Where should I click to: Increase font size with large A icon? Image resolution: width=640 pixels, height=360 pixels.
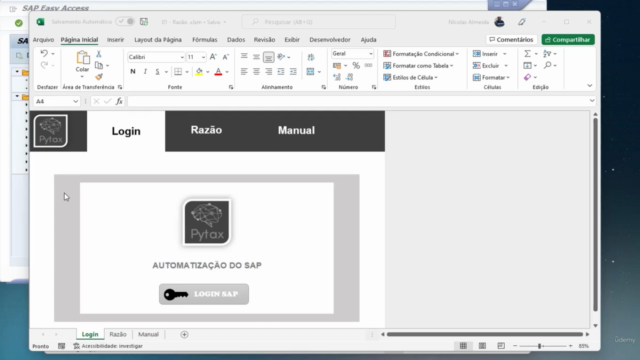pos(213,57)
